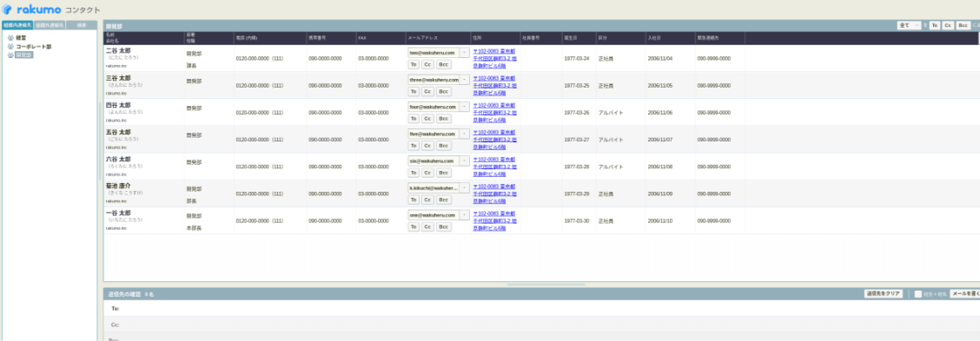Switch to the 組織外連絡先 tab
980x341 pixels.
[x=50, y=25]
